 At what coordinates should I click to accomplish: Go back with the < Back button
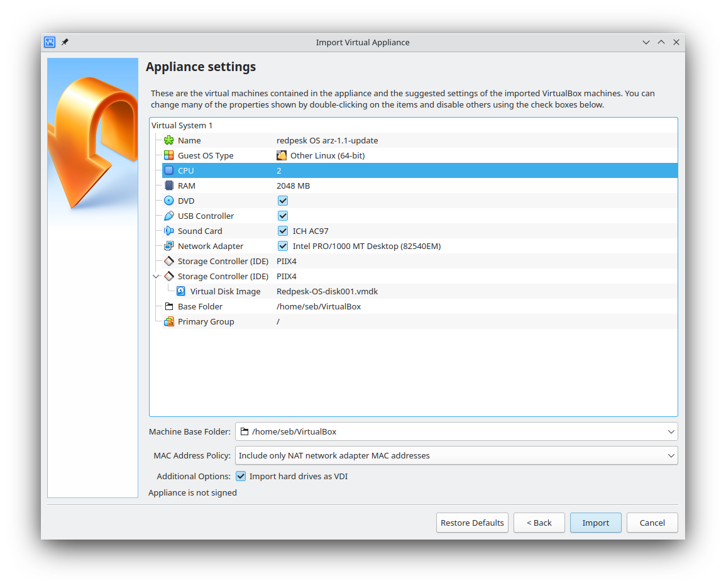pyautogui.click(x=539, y=523)
